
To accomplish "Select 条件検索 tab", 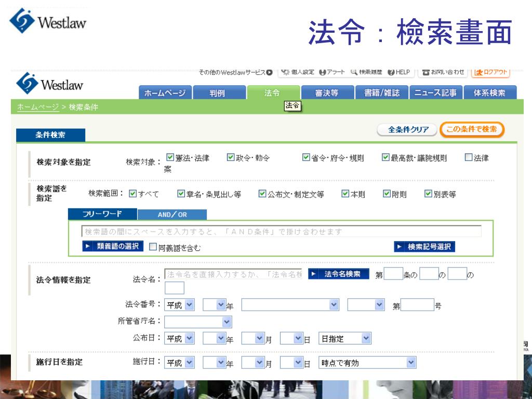I will 50,135.
